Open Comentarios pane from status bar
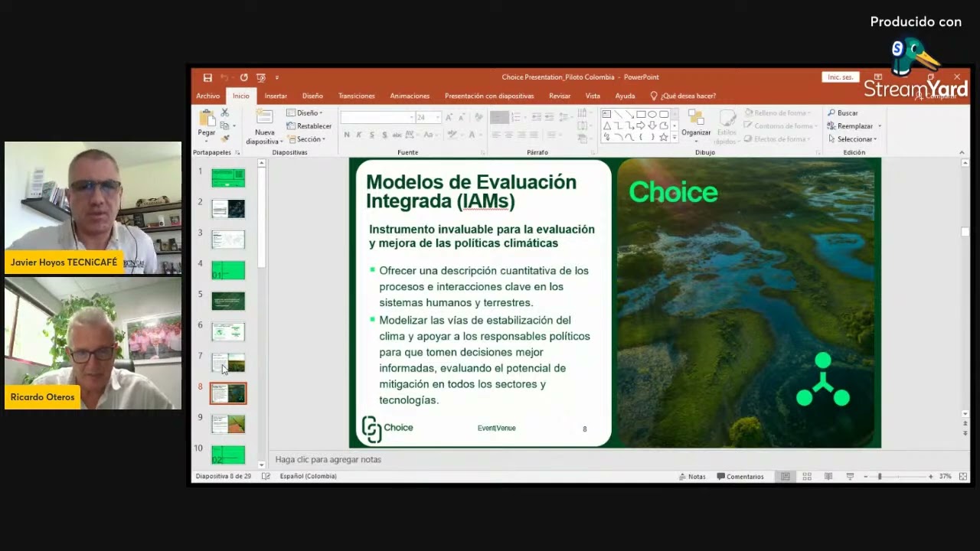 (x=740, y=476)
